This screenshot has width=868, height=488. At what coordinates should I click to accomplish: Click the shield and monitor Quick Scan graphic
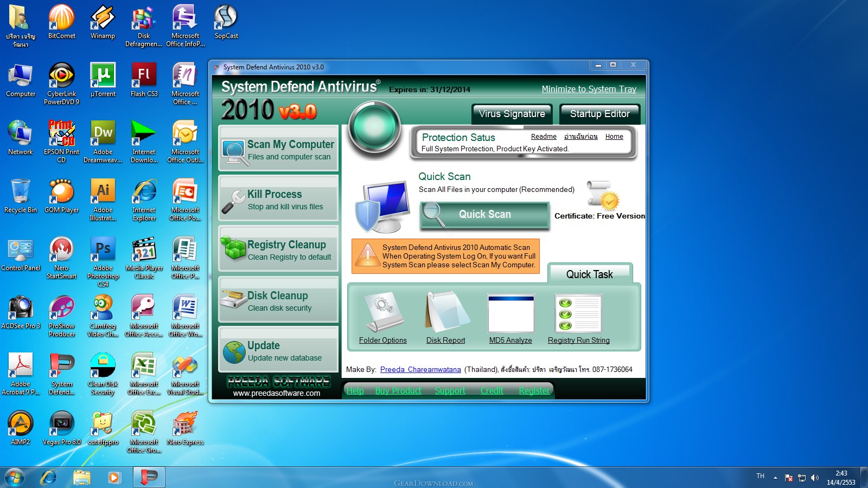click(383, 207)
